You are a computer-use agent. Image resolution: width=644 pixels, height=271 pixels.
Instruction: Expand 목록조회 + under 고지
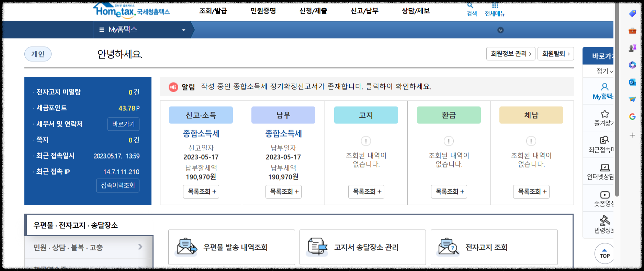click(366, 192)
